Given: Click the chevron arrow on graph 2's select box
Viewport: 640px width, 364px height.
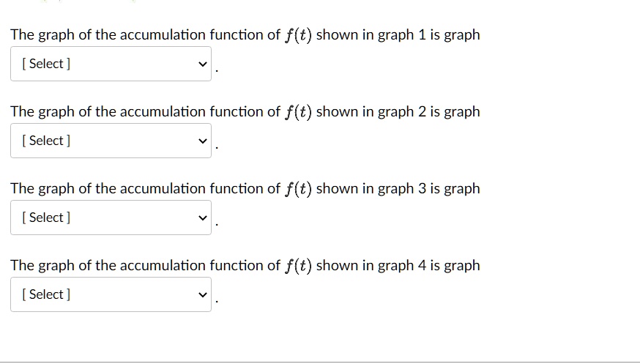Looking at the screenshot, I should click(203, 141).
